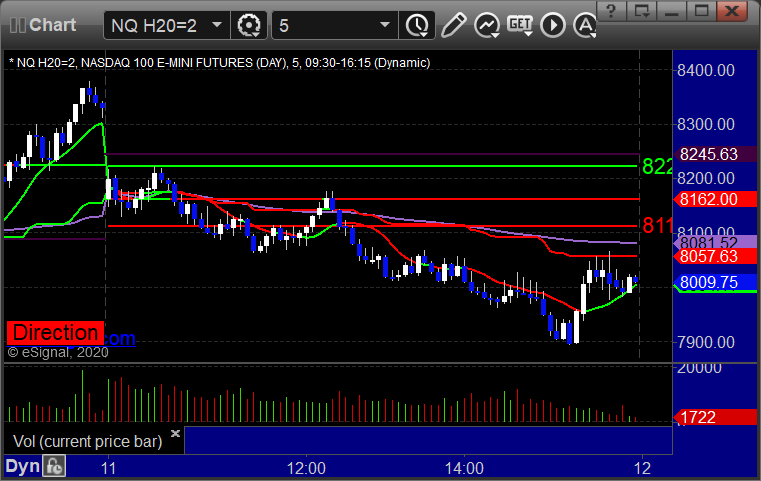This screenshot has width=761, height=481.
Task: Click the NQ H20=2 symbol field
Action: pos(166,25)
